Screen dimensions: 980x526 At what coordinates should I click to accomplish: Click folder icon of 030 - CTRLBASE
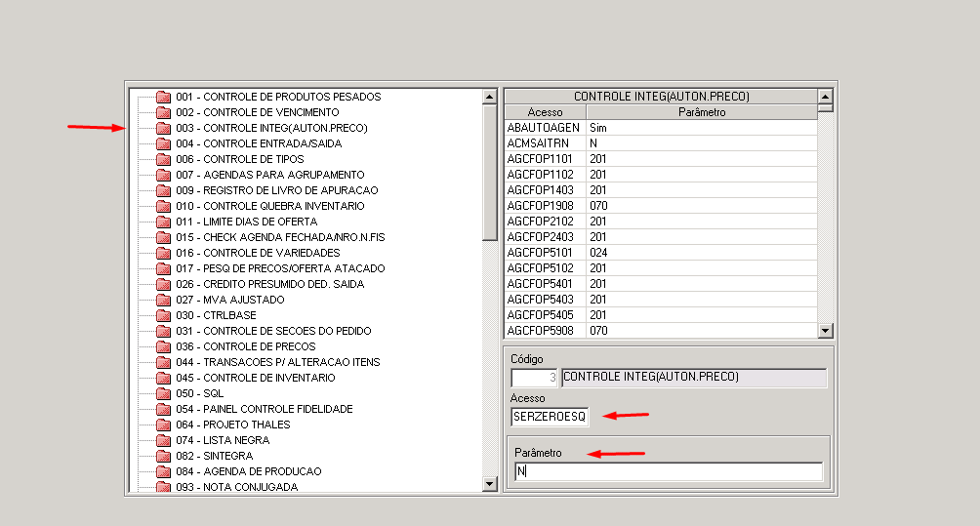163,315
